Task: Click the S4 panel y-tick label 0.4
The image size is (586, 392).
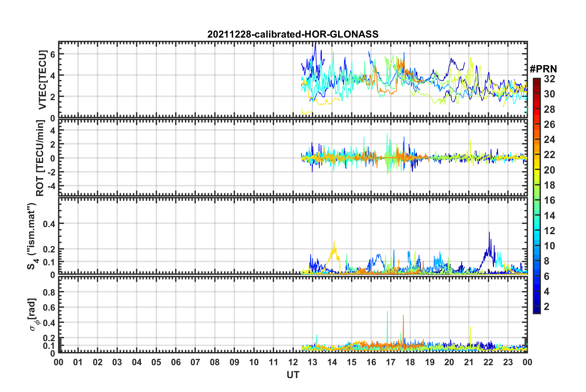Action: [x=49, y=224]
